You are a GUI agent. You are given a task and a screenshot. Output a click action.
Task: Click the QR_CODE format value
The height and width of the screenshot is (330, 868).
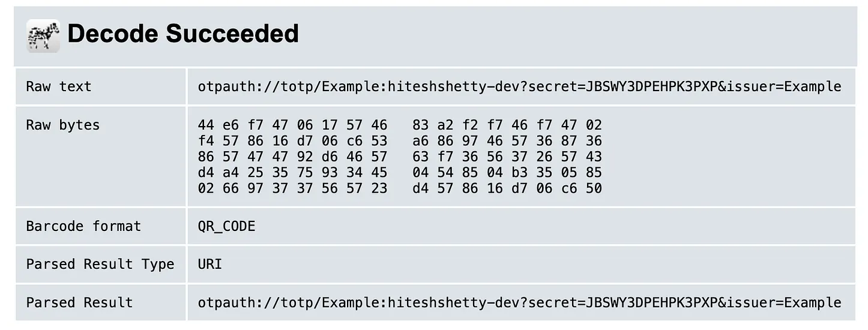coord(226,226)
